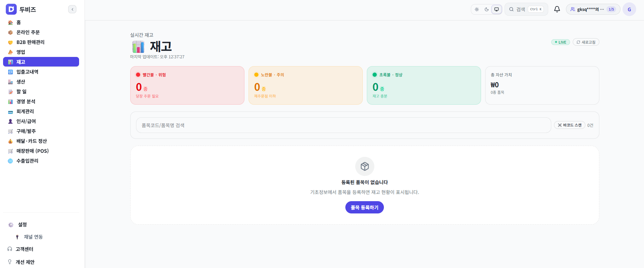Click the 바코드 스캔 button
644x268 pixels.
(570, 125)
